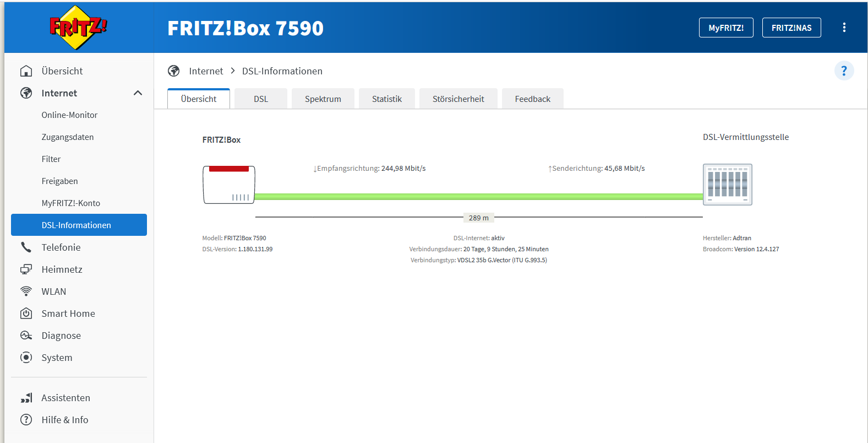Click the Internet breadcrumb link

point(206,71)
